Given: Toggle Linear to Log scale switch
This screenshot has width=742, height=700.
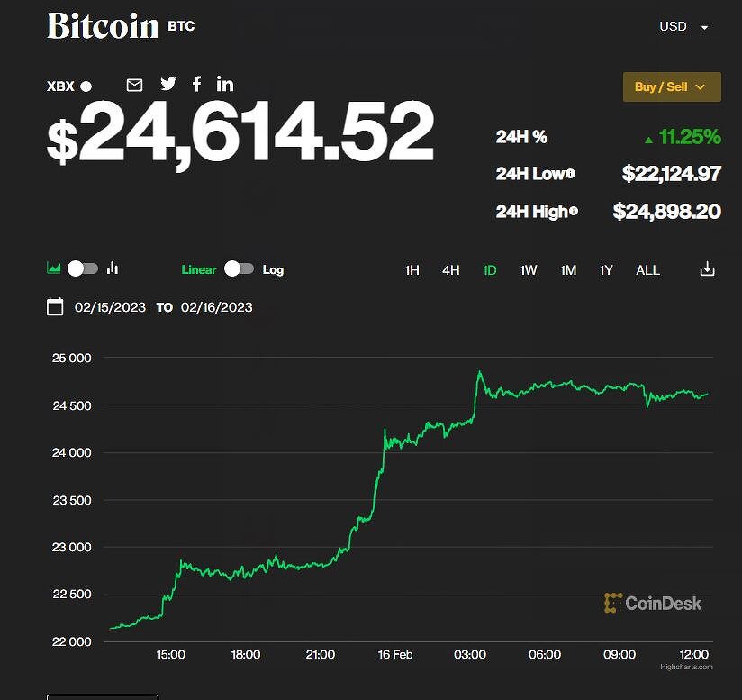Looking at the screenshot, I should pyautogui.click(x=240, y=268).
